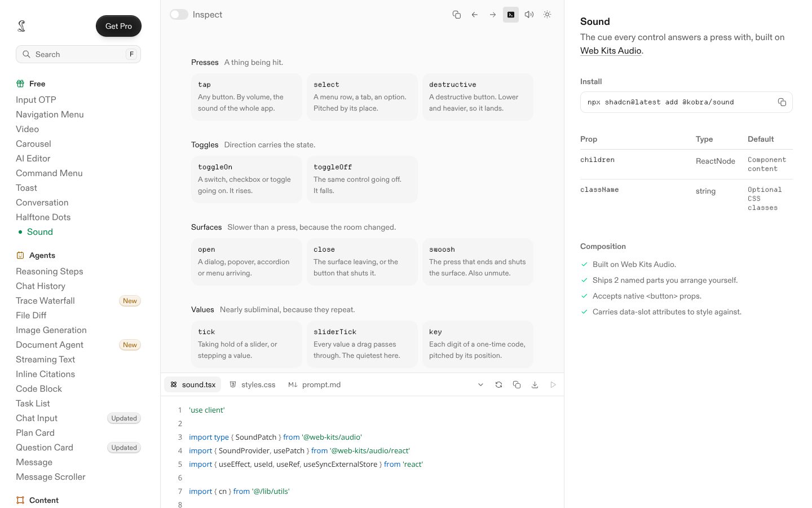Run the code with the play icon
This screenshot has height=508, width=812.
(553, 384)
